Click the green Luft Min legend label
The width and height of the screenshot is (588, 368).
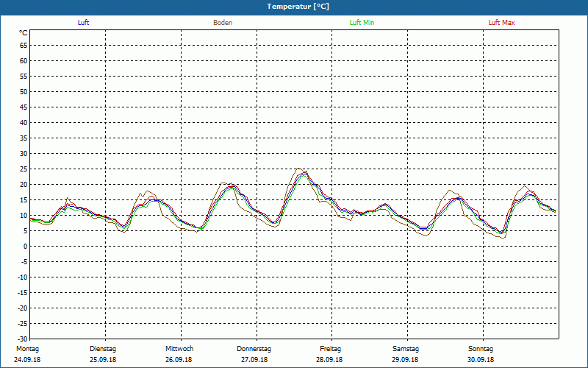pos(362,23)
